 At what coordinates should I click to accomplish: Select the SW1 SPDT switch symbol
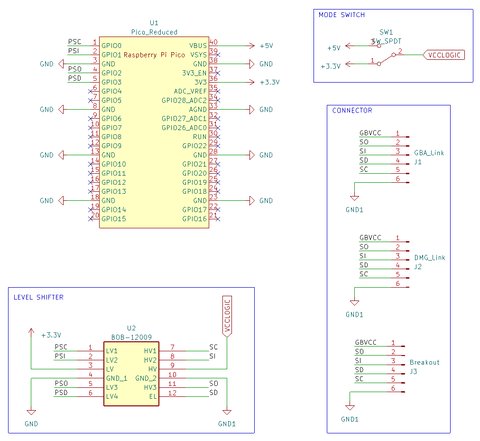point(387,54)
